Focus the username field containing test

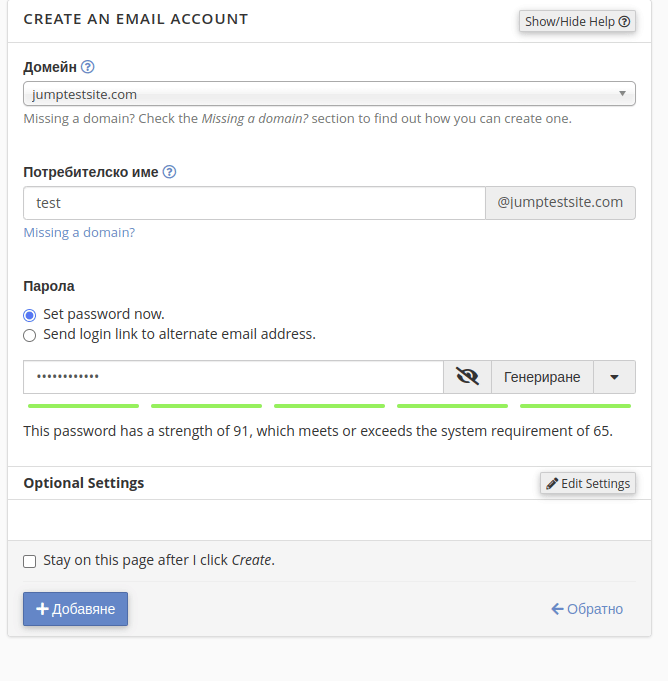tap(254, 203)
